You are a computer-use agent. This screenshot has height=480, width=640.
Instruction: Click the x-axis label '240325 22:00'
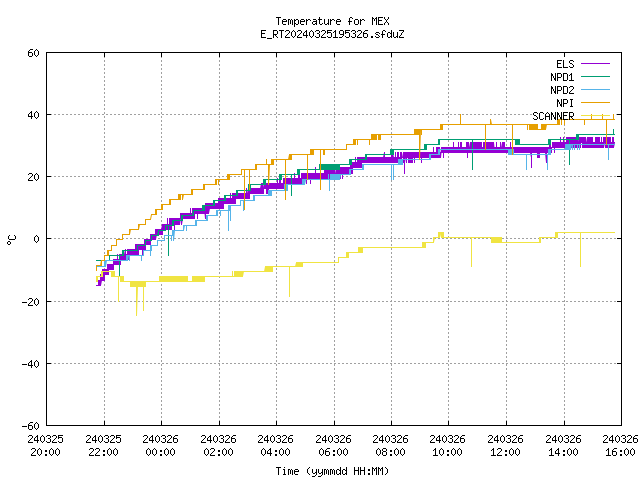[x=103, y=446]
